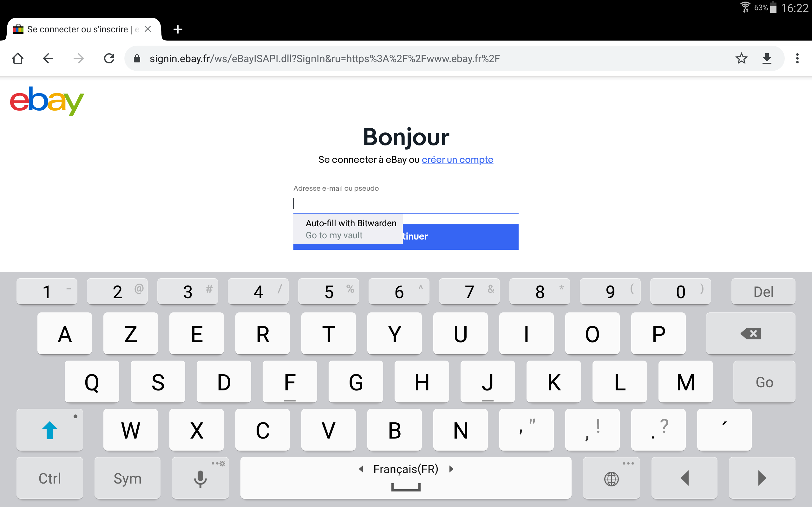
Task: Toggle the Shift key on keyboard
Action: point(50,430)
